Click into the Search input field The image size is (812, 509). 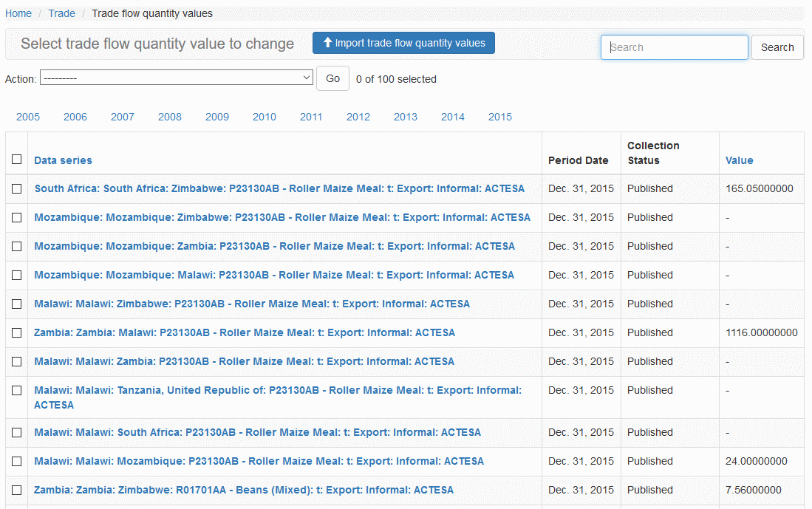(674, 47)
